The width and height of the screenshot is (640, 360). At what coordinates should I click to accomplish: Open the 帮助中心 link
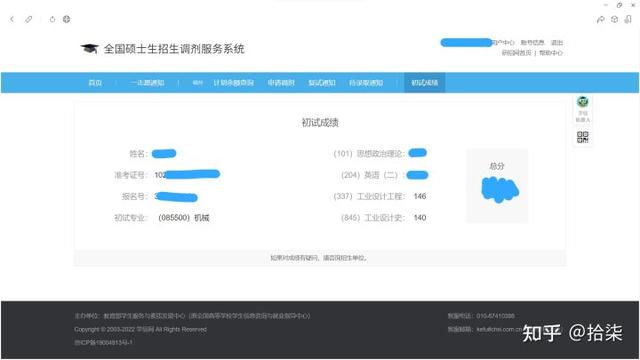pyautogui.click(x=551, y=53)
